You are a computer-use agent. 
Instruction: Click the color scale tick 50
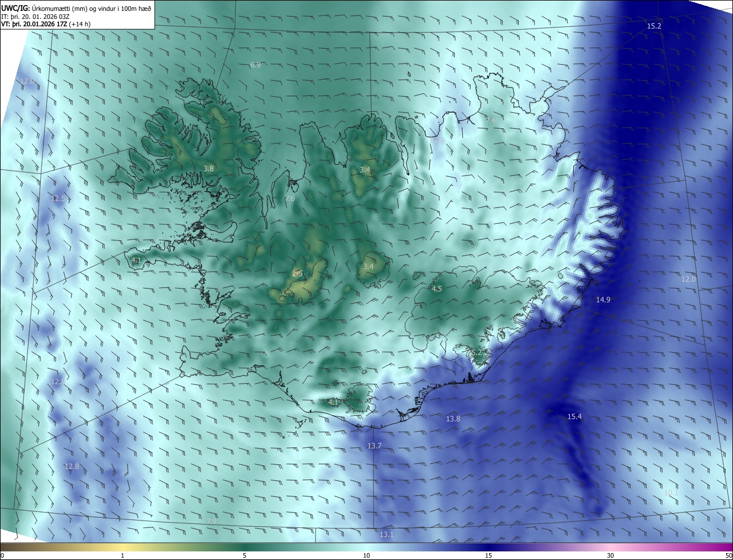729,556
